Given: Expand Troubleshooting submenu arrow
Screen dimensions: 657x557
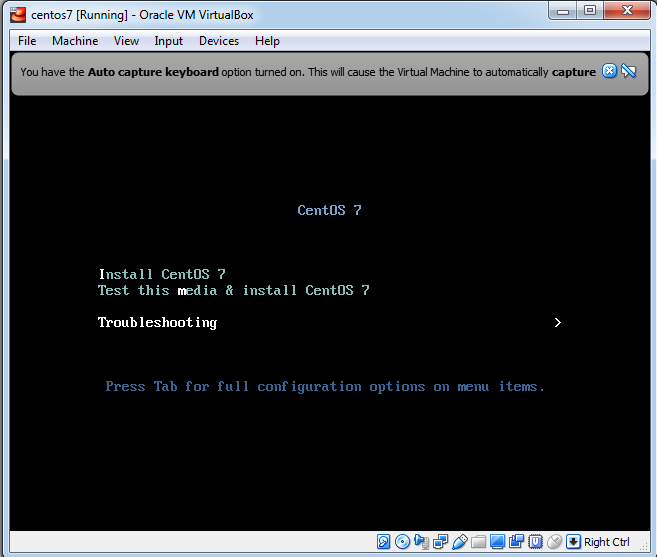Looking at the screenshot, I should tap(557, 323).
